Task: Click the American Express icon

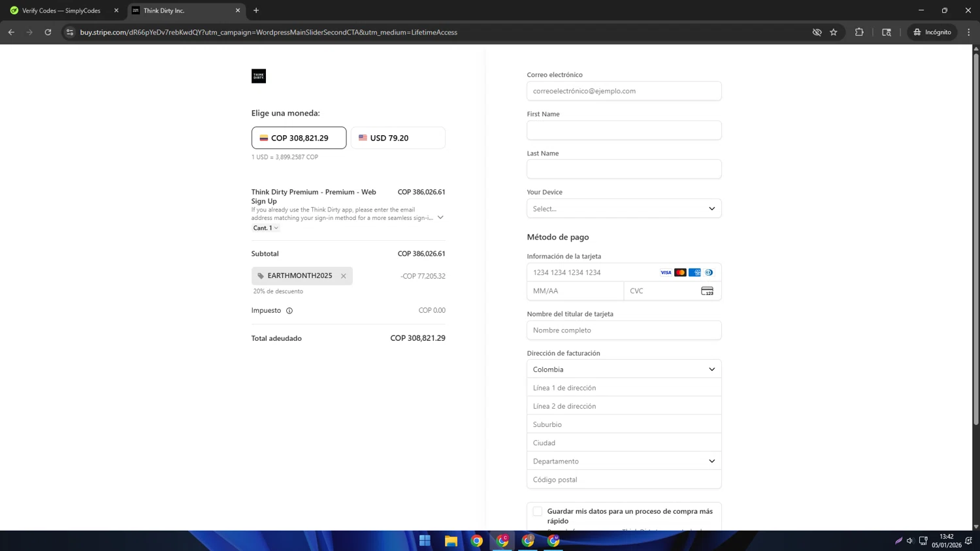Action: 694,272
